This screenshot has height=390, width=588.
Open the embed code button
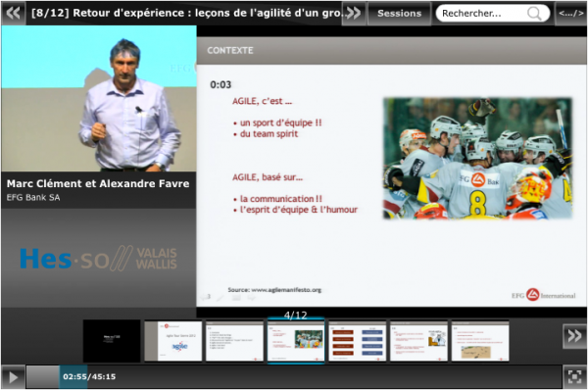pyautogui.click(x=570, y=14)
